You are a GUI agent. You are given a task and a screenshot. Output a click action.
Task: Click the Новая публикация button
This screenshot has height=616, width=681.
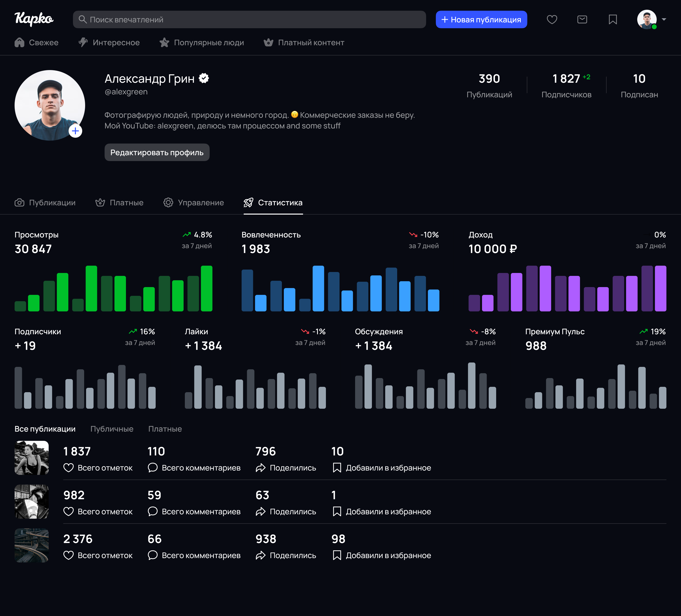click(481, 20)
